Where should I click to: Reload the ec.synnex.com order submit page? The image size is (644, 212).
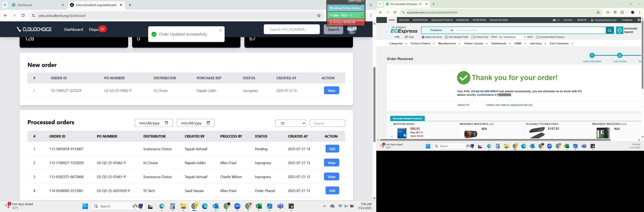point(395,12)
